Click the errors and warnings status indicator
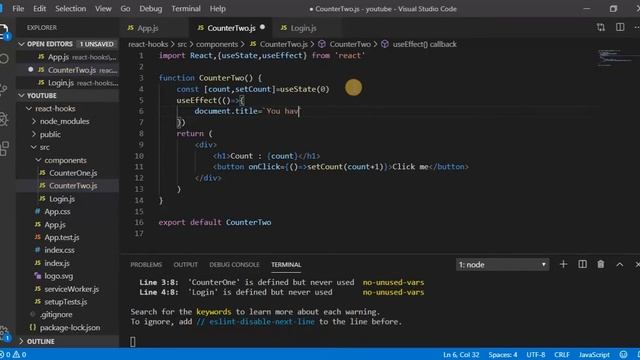This screenshot has width=640, height=360. (x=13, y=355)
